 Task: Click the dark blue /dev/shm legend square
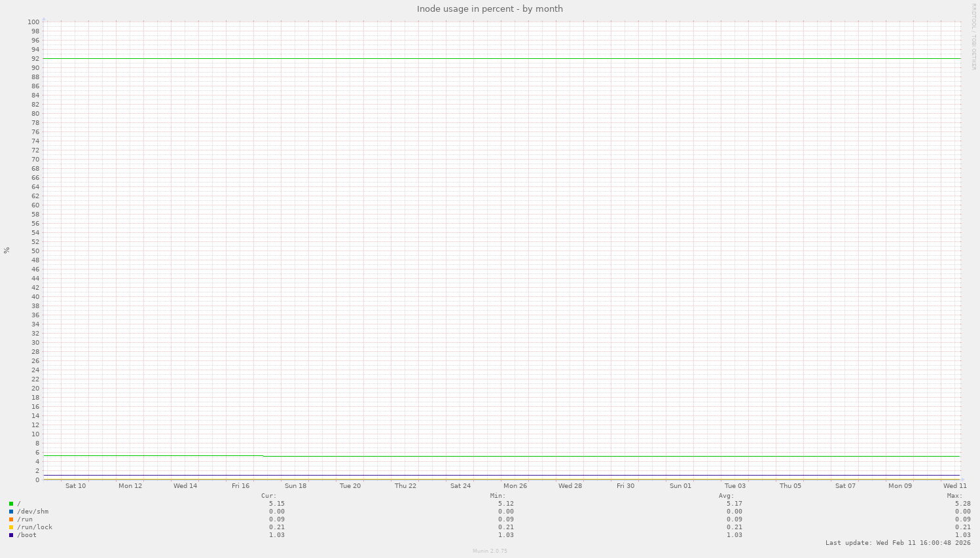click(11, 511)
